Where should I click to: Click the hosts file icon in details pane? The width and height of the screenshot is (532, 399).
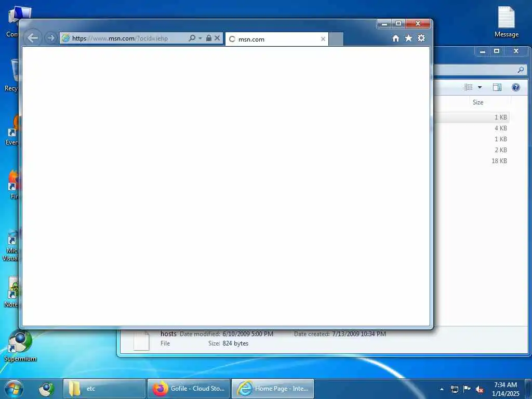point(141,340)
